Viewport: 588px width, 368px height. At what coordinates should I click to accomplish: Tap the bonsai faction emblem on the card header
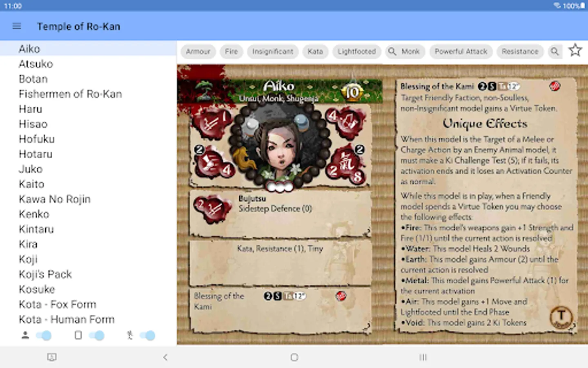[x=204, y=91]
